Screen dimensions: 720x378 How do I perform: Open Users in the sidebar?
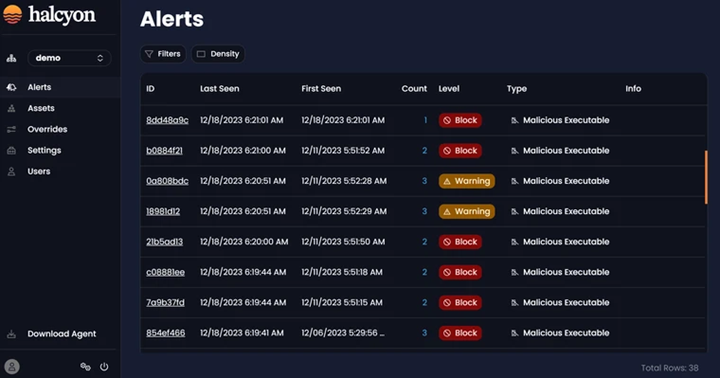(39, 171)
